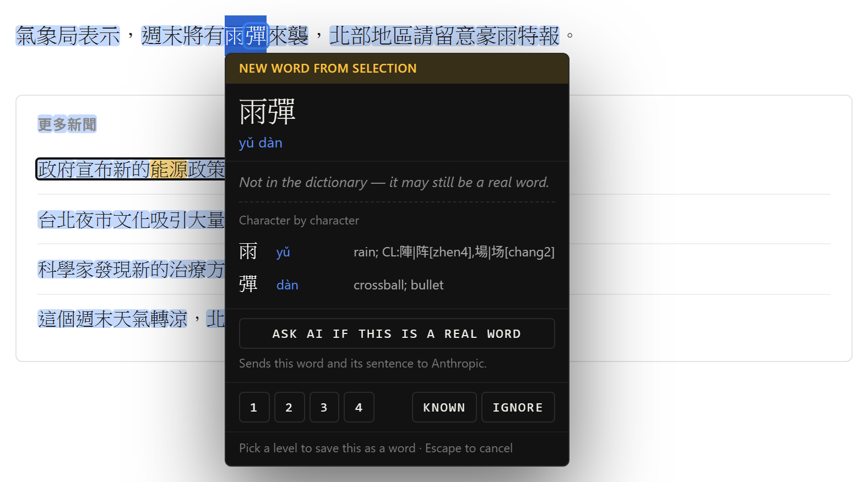
Task: Click the 'Not in the dictionary' notice
Action: tap(394, 182)
